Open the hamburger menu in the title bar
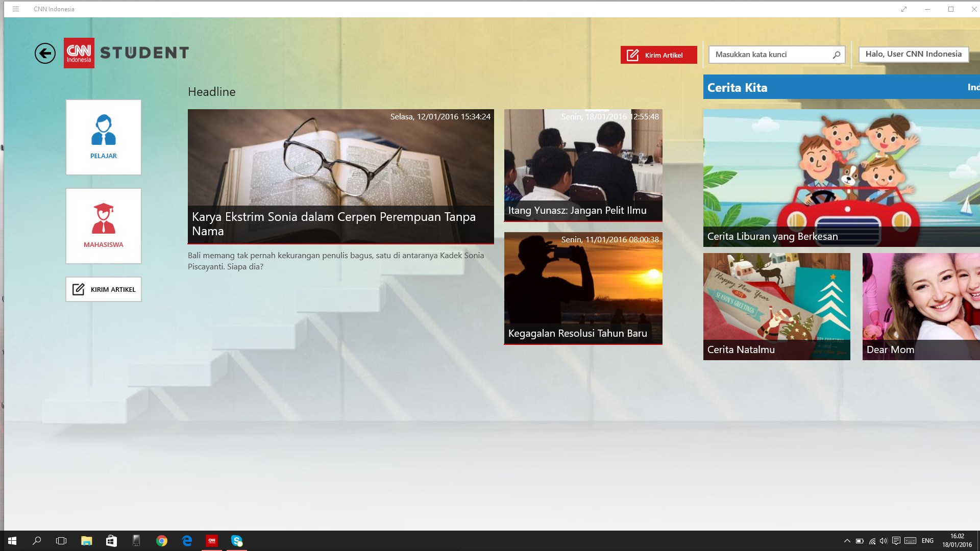 click(x=16, y=9)
